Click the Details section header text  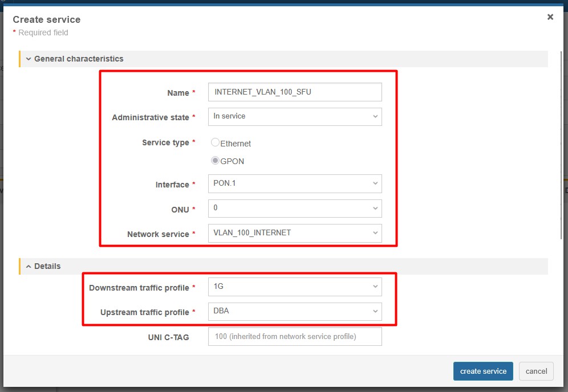pos(47,266)
